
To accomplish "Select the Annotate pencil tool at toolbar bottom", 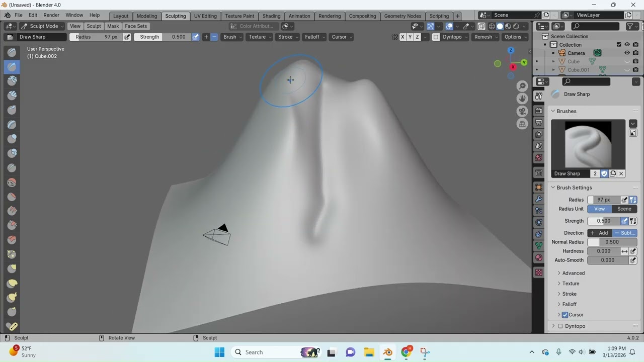I will click(x=12, y=326).
